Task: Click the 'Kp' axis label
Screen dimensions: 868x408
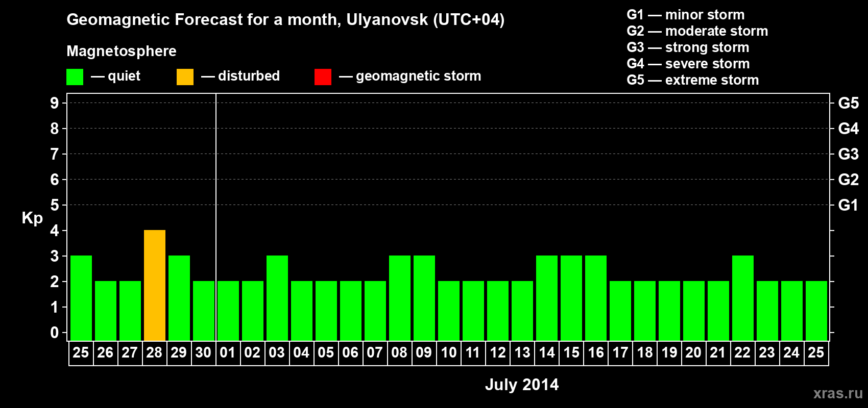Action: [x=32, y=218]
